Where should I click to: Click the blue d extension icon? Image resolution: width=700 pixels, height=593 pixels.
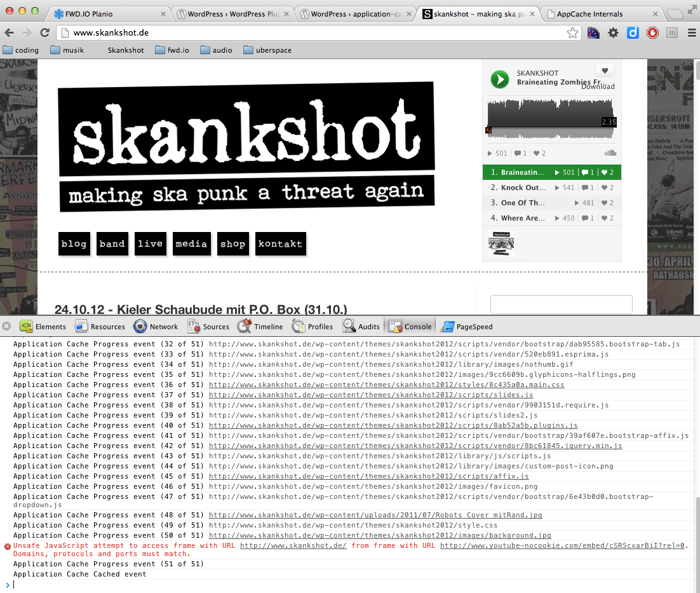pos(633,32)
